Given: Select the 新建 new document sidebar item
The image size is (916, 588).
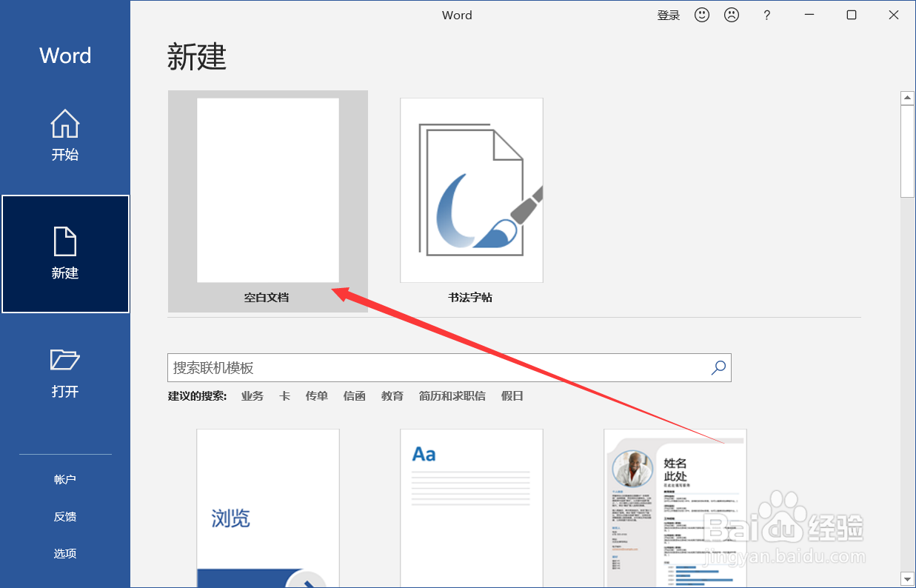Looking at the screenshot, I should (65, 254).
